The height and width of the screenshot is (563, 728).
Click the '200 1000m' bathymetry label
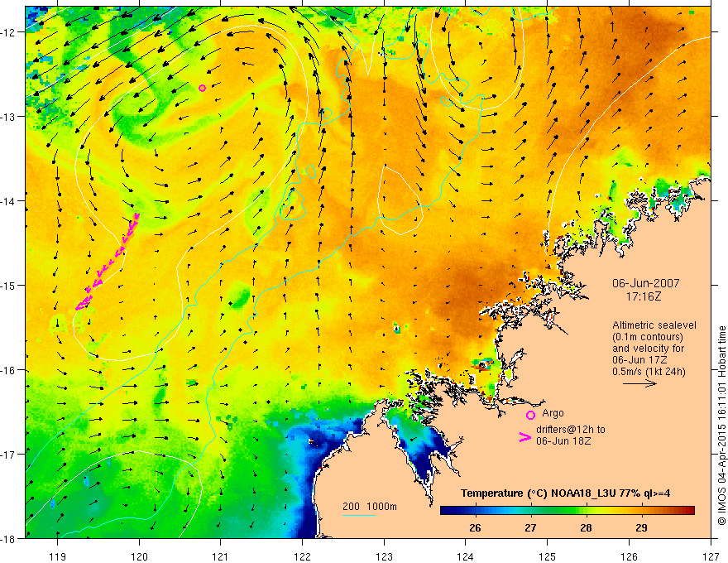370,507
